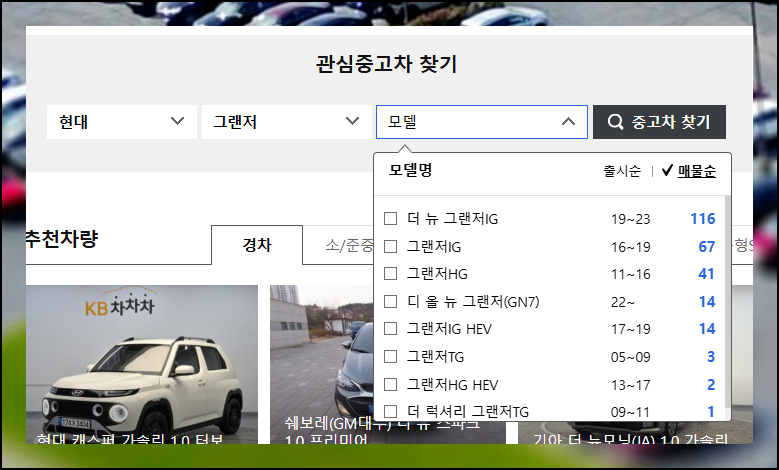
Task: Click the 22~ year range text
Action: click(x=623, y=302)
